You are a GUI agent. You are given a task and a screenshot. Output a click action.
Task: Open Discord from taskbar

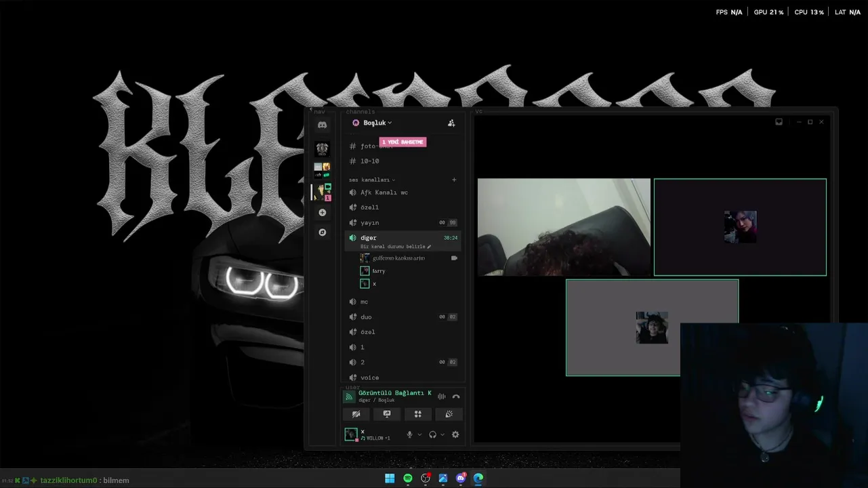pos(461,479)
